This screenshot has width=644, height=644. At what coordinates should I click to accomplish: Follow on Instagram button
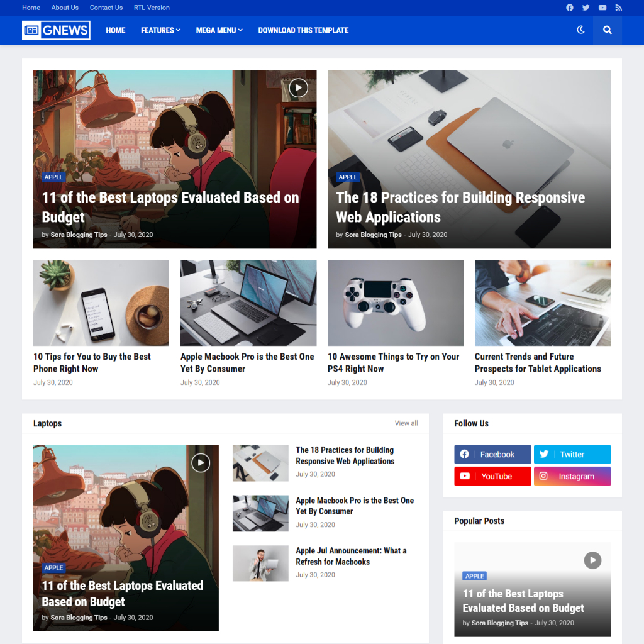(572, 477)
